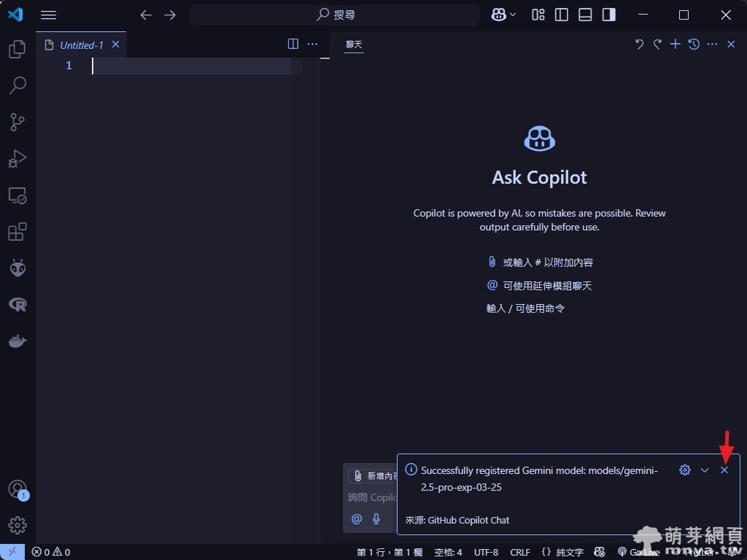Expand the Copilot dropdown arrow in title bar
Viewport: 747px width, 560px height.
(x=514, y=15)
